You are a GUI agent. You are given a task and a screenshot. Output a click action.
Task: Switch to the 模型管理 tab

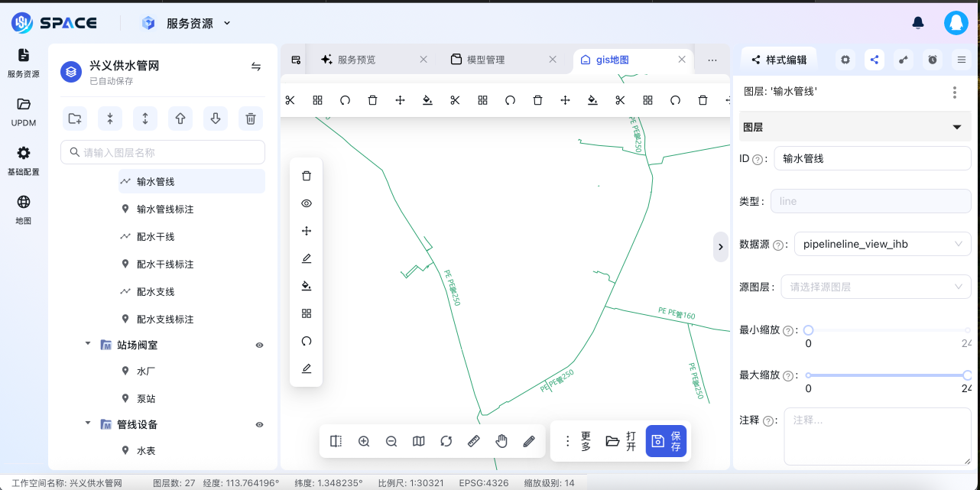tap(486, 59)
